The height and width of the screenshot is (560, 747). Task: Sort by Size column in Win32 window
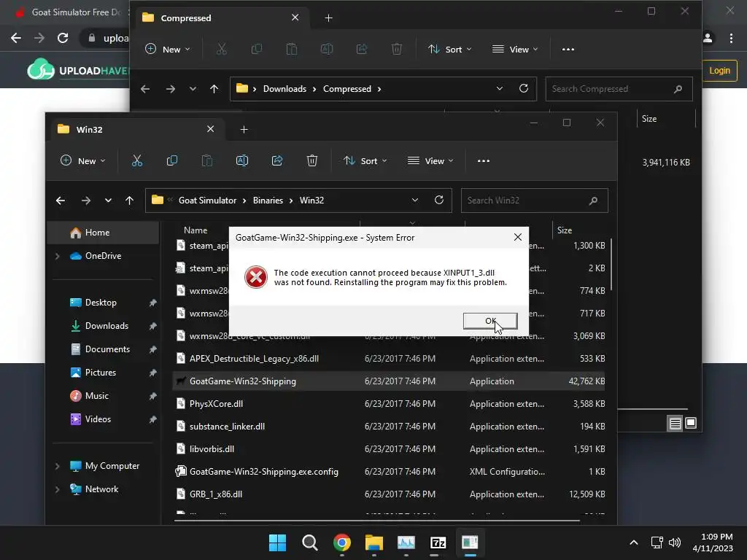tap(565, 230)
